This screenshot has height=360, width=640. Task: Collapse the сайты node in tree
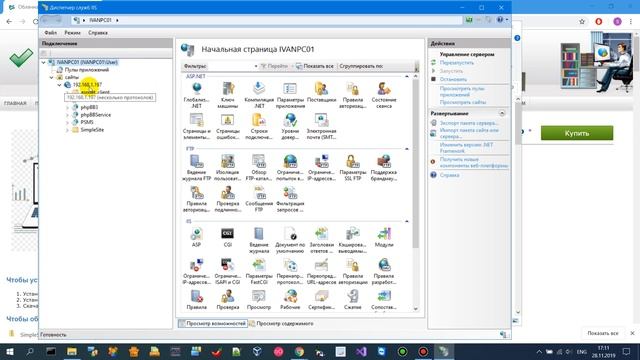click(51, 77)
